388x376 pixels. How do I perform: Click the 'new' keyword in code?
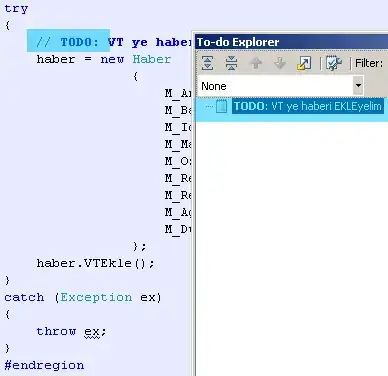point(112,59)
